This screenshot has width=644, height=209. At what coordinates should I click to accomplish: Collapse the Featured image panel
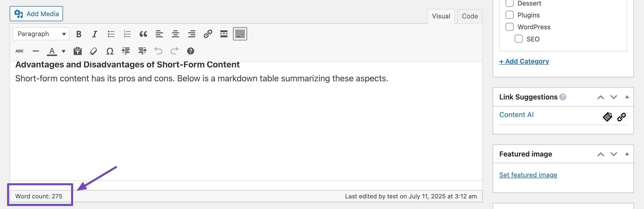(627, 154)
